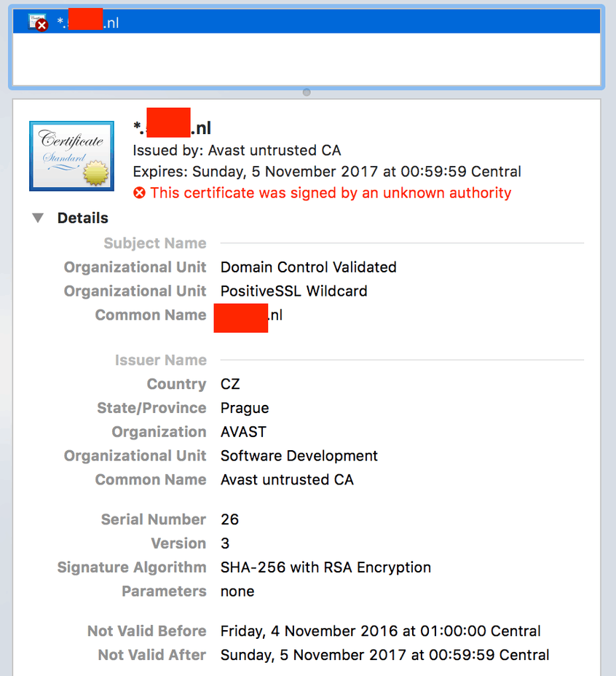Click the invalid certificate icon in list row
This screenshot has height=676, width=616.
[38, 23]
